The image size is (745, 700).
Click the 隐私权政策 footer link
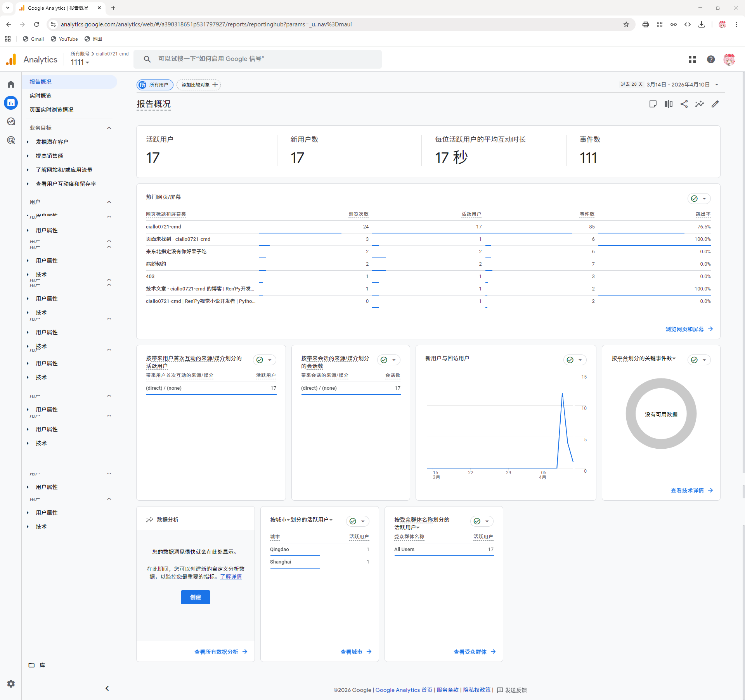point(476,690)
